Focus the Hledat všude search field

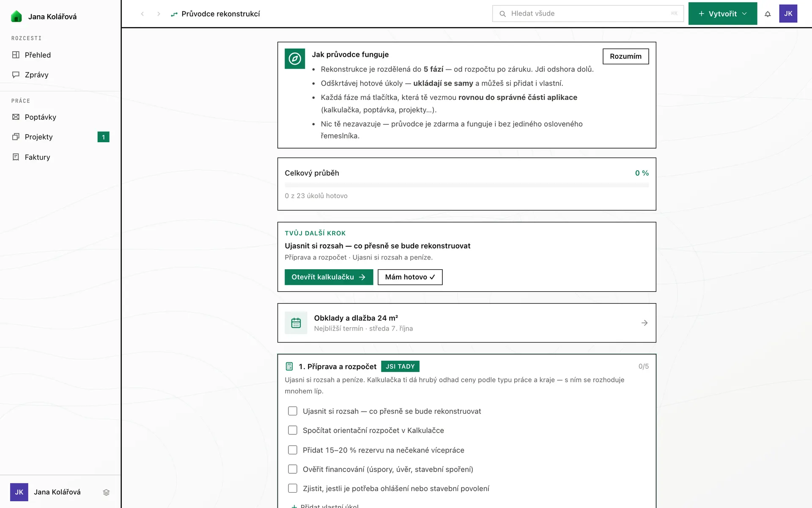588,14
